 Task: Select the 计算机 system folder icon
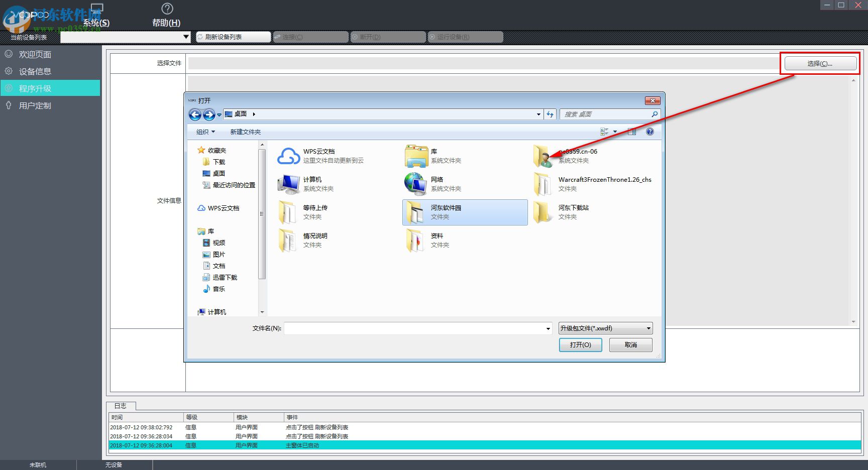coord(289,184)
